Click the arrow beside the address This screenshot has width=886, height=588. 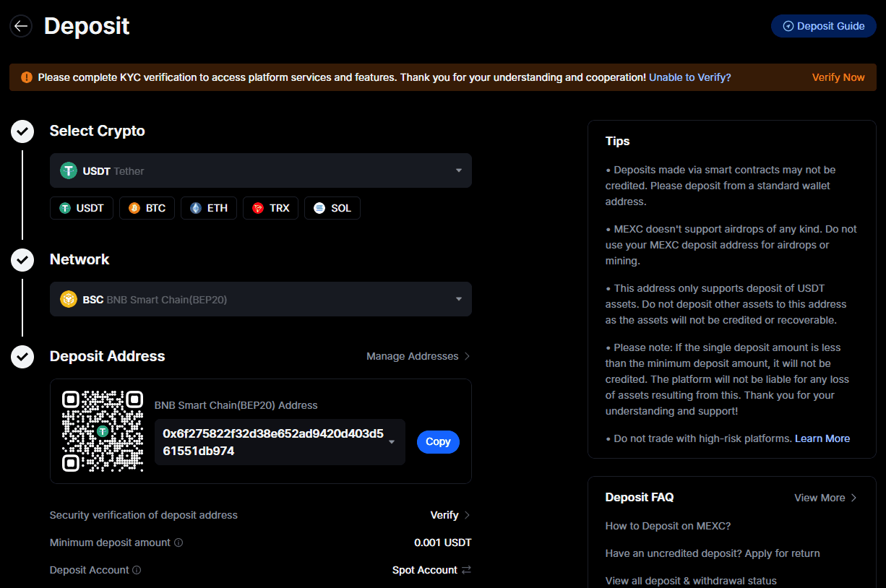point(392,442)
